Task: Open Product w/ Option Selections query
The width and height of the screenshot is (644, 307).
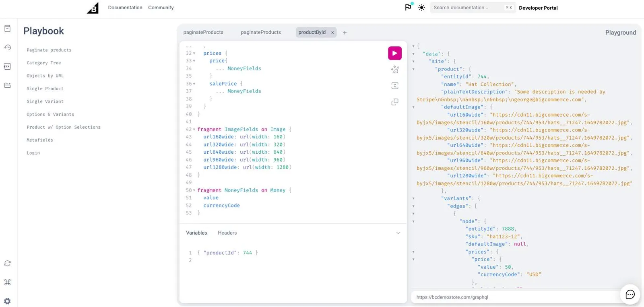Action: (x=64, y=127)
